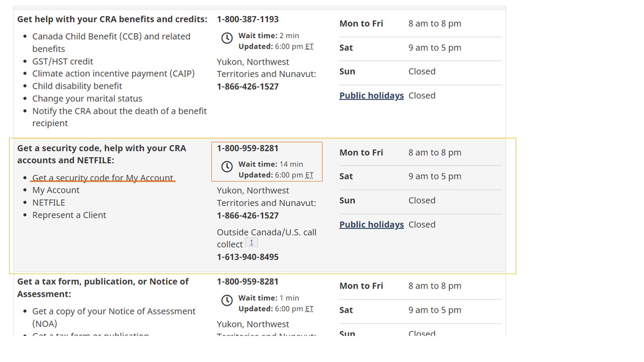
Task: Click the ET abbreviation in security code wait time
Action: pyautogui.click(x=309, y=175)
